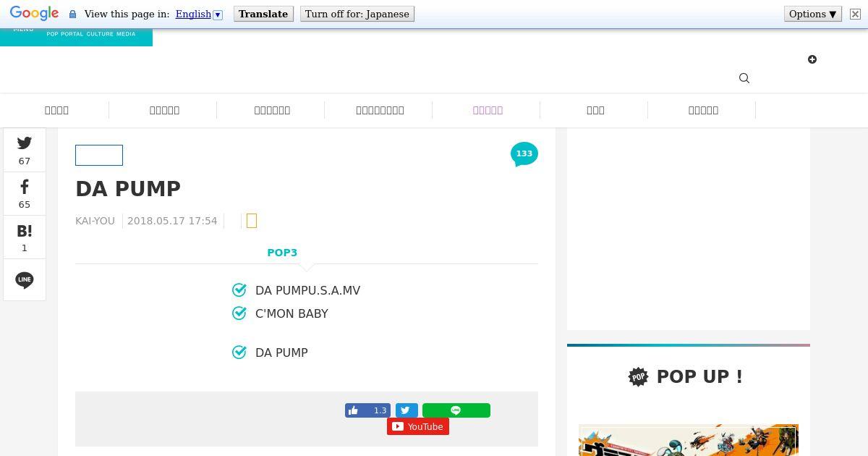Screen dimensions: 868x456
Task: Click the Facebook like button showing 1.3
Action: point(367,410)
